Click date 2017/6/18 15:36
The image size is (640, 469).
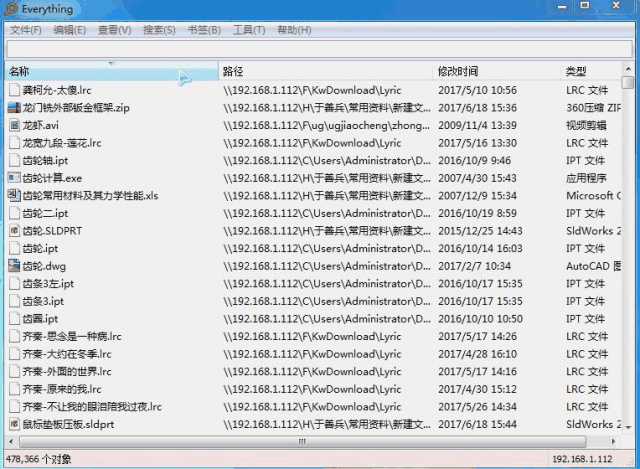[x=478, y=108]
